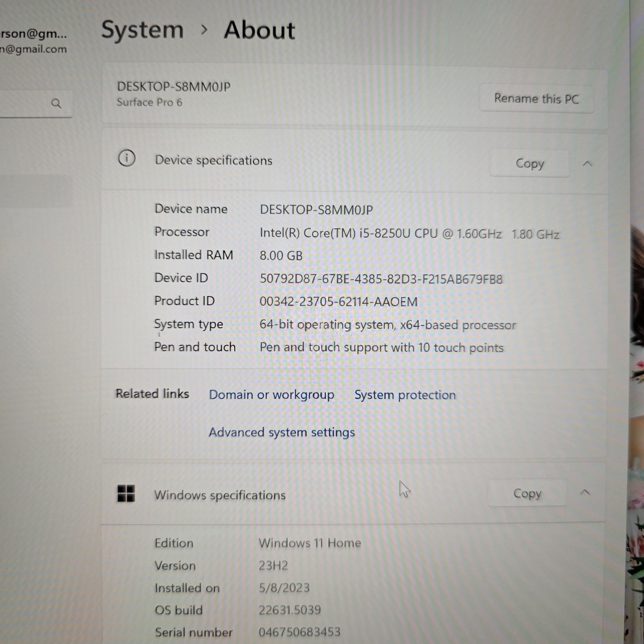Click the Device specifications info icon
Screen dimensions: 644x644
tap(127, 158)
